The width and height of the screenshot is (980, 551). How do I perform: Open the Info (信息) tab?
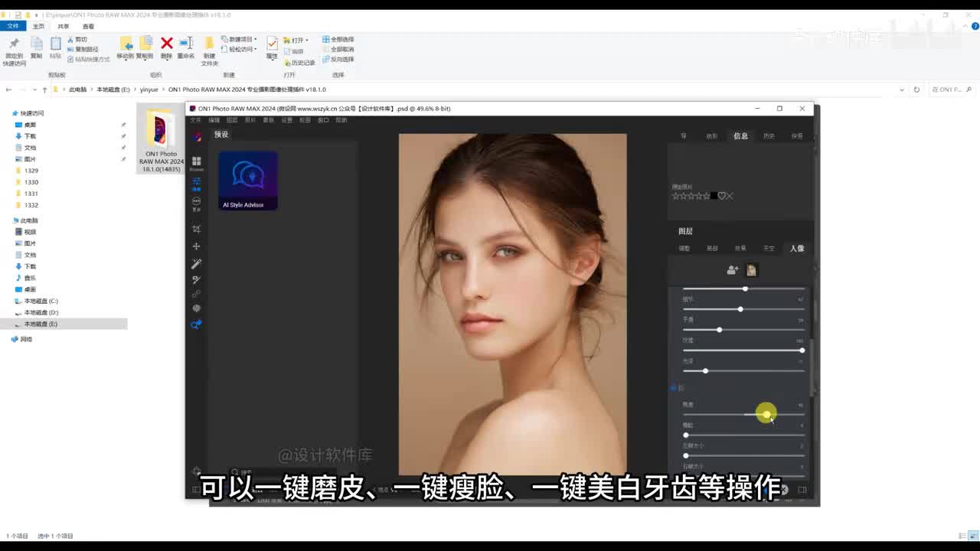740,136
